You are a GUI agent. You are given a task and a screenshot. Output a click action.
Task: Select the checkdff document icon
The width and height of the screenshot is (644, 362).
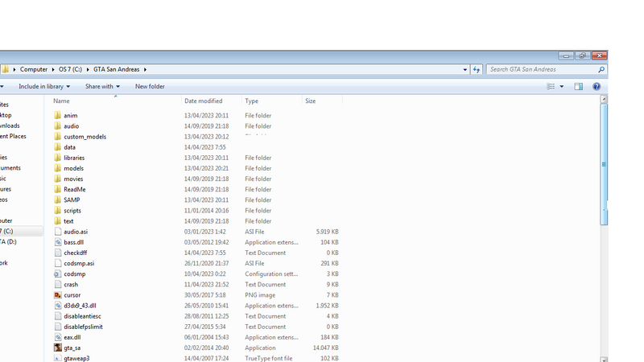pyautogui.click(x=57, y=253)
